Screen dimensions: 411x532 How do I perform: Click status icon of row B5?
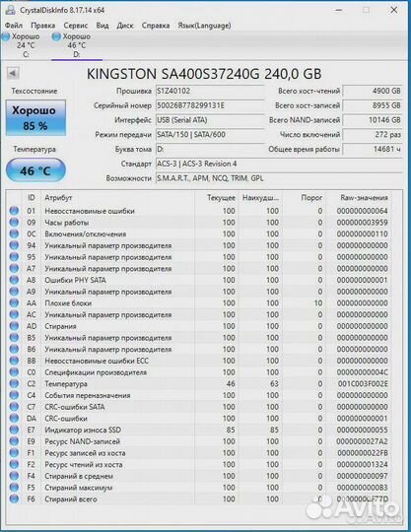coord(14,338)
